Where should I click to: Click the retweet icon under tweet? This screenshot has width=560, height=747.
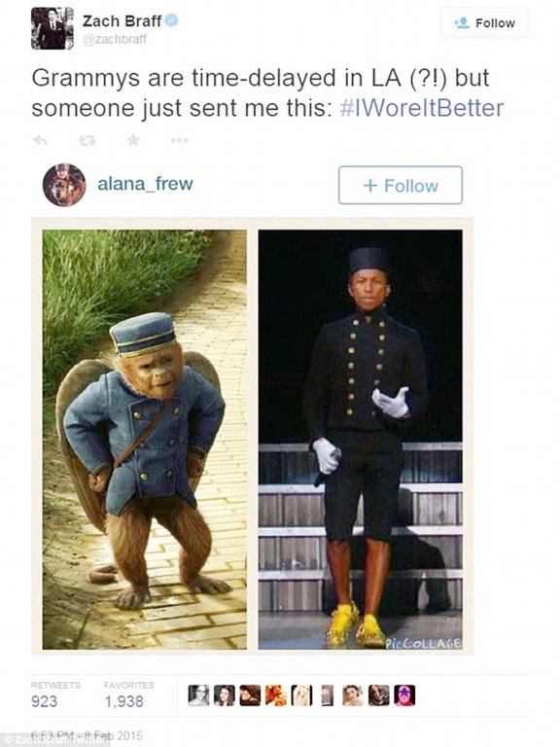tap(87, 140)
